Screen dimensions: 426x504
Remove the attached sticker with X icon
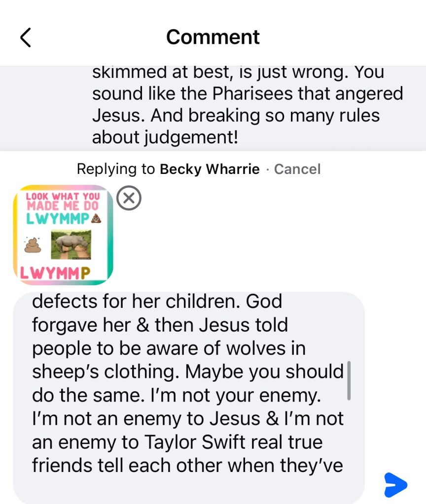130,198
